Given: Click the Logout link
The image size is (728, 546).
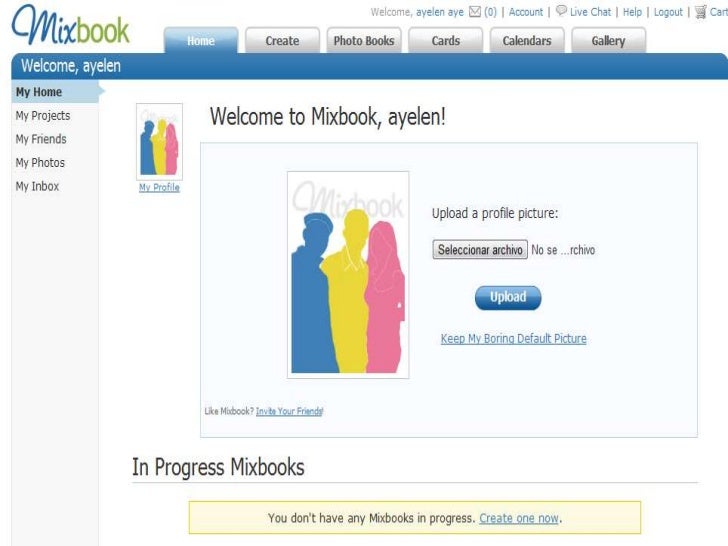Looking at the screenshot, I should (x=668, y=12).
